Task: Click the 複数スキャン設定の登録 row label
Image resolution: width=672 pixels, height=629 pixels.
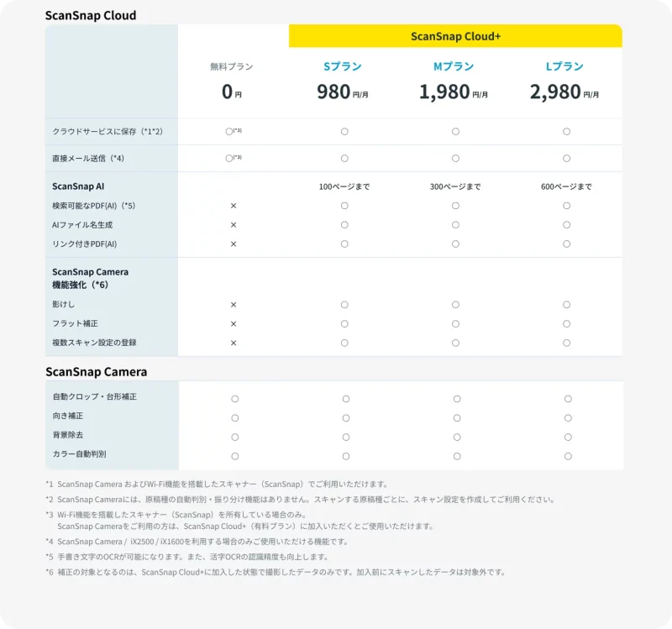Action: point(94,343)
